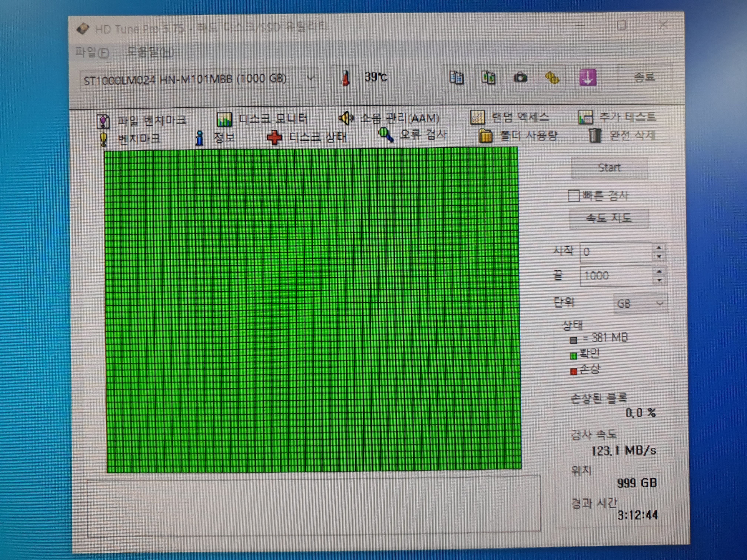This screenshot has height=560, width=747.
Task: Copy screenshot to clipboard icon
Action: click(x=488, y=78)
